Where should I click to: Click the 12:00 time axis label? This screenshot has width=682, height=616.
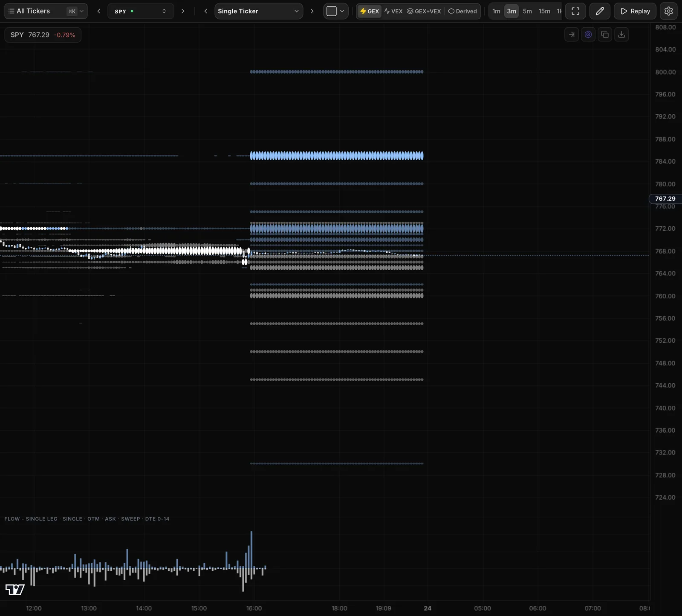pyautogui.click(x=34, y=608)
